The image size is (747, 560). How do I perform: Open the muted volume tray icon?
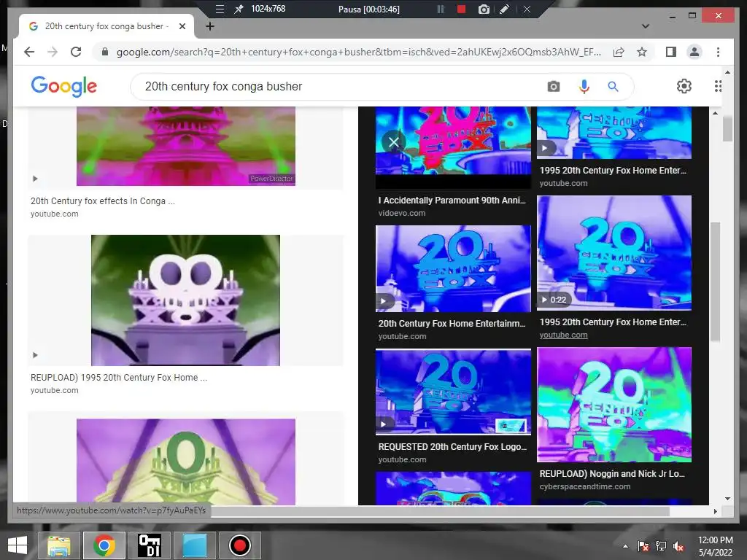(x=678, y=546)
